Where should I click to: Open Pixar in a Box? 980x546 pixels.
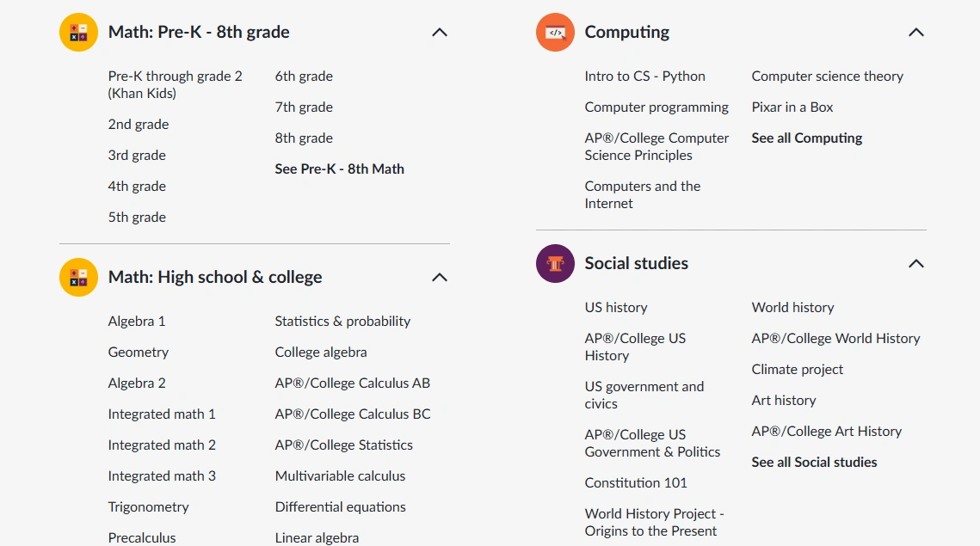[x=791, y=107]
